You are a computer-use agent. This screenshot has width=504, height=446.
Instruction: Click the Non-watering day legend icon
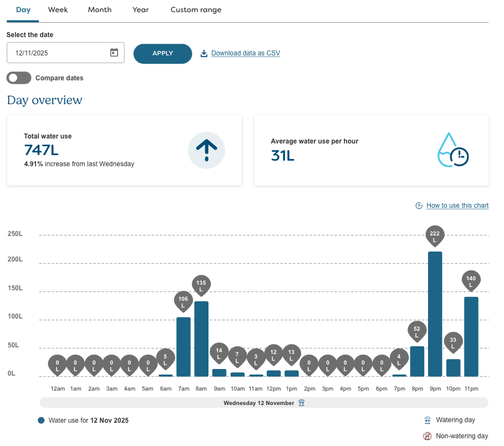[x=427, y=436]
